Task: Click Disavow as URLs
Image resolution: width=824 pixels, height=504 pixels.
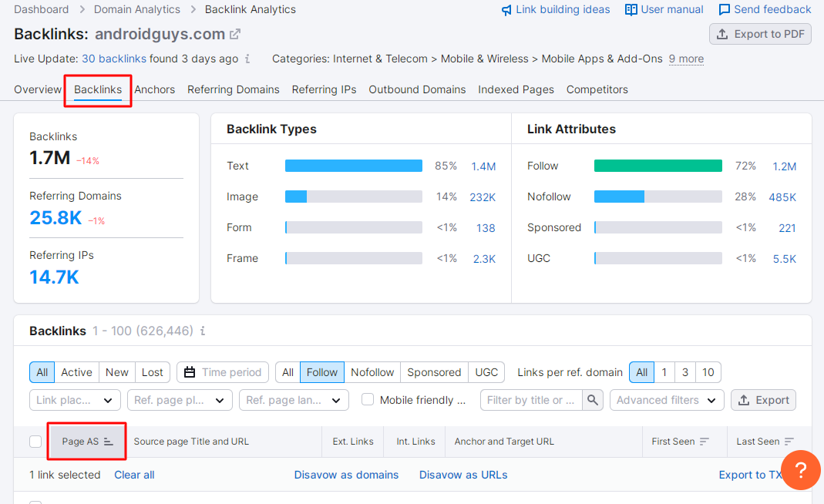Action: click(463, 475)
